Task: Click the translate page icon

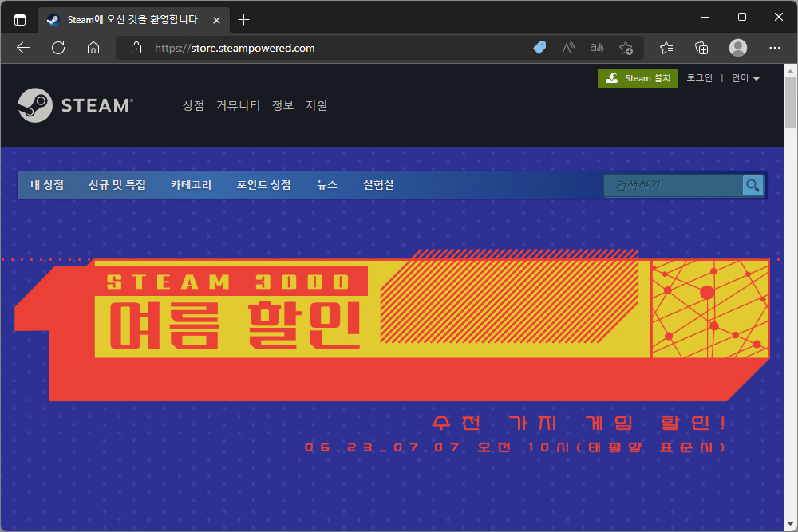Action: tap(597, 48)
